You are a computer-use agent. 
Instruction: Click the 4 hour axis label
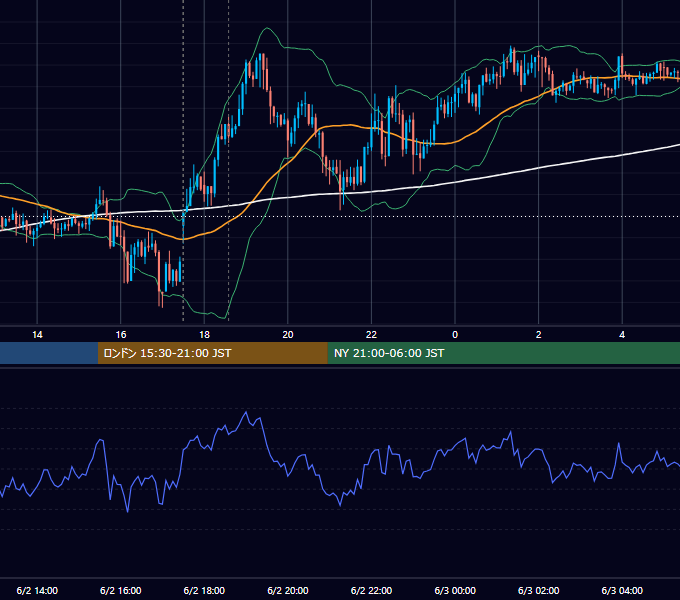pos(622,335)
